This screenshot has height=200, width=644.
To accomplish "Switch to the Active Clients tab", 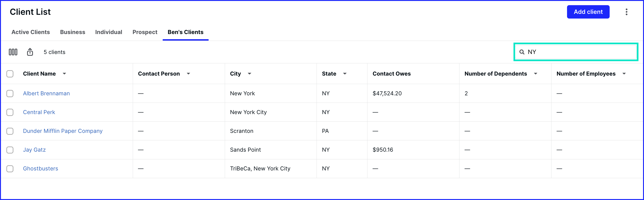I will [31, 32].
